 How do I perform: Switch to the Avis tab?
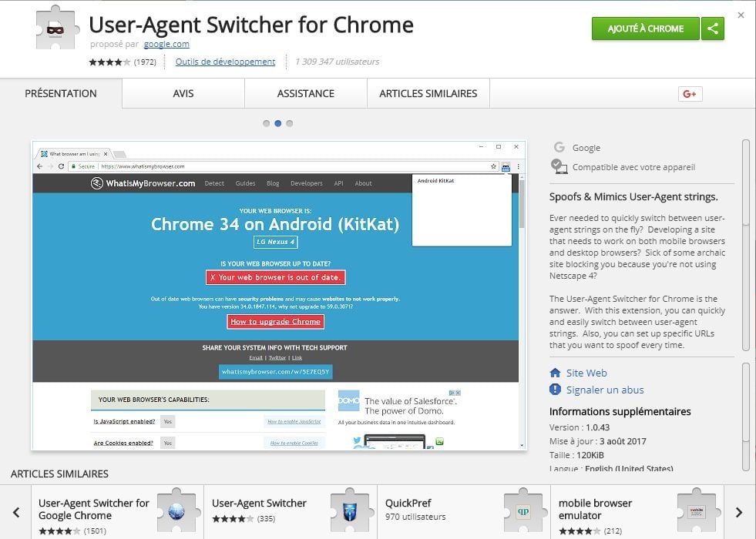pyautogui.click(x=183, y=93)
